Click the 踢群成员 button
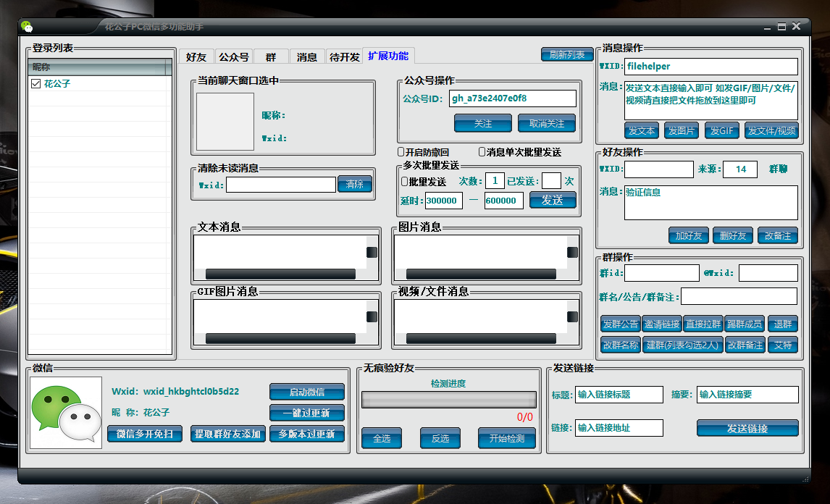This screenshot has width=830, height=504. click(x=745, y=324)
